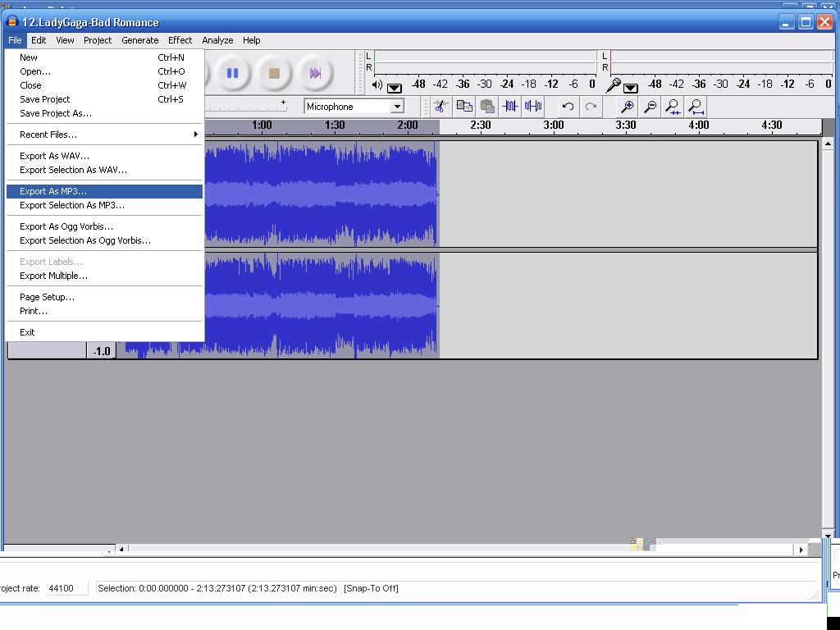Choose Close in the File menu

[105, 85]
